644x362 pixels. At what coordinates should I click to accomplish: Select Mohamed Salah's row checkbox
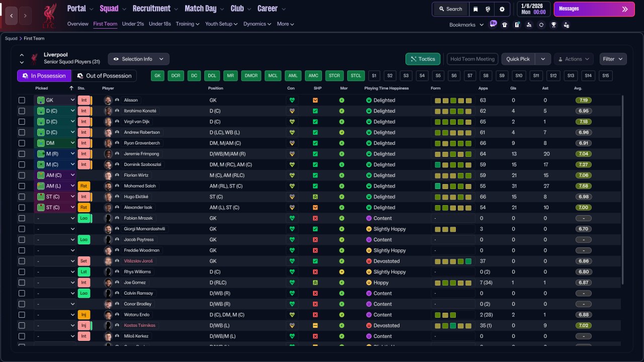[22, 186]
